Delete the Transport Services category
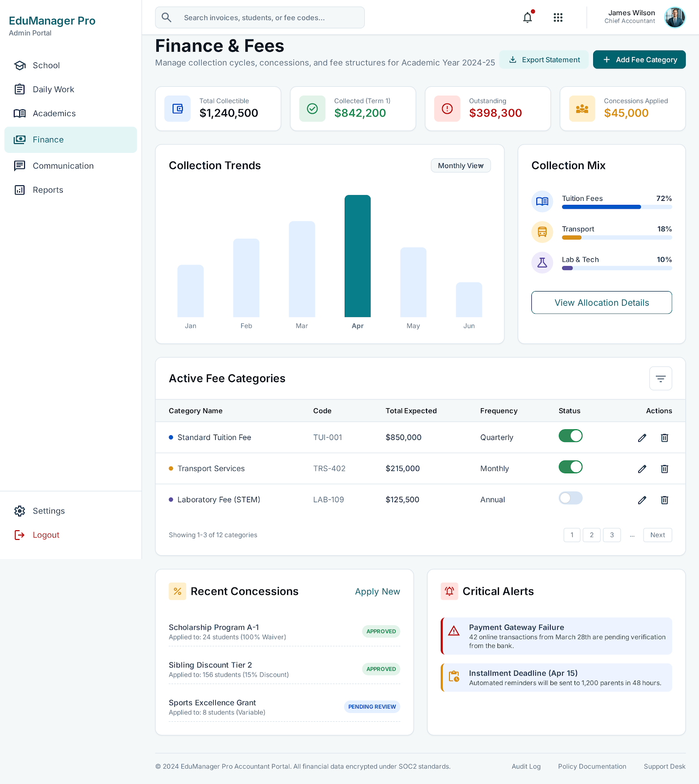Screen dimensions: 699x784 point(664,469)
